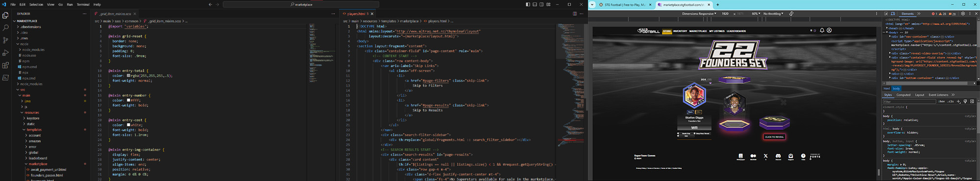The height and width of the screenshot is (181, 980).
Task: Open Dimensions Responsive dropdown
Action: [x=699, y=14]
